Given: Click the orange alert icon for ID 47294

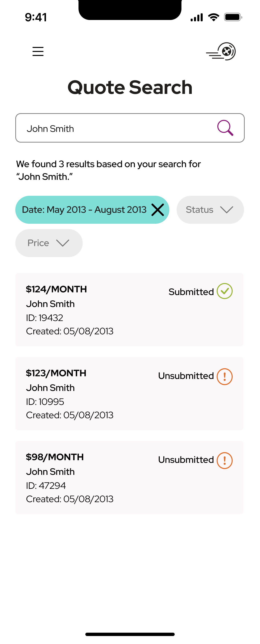Looking at the screenshot, I should point(225,460).
